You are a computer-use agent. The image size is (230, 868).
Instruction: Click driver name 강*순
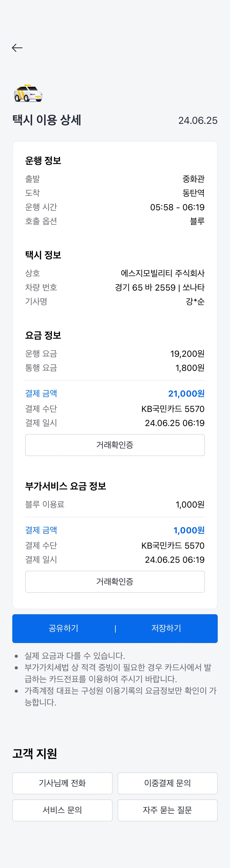pyautogui.click(x=195, y=302)
